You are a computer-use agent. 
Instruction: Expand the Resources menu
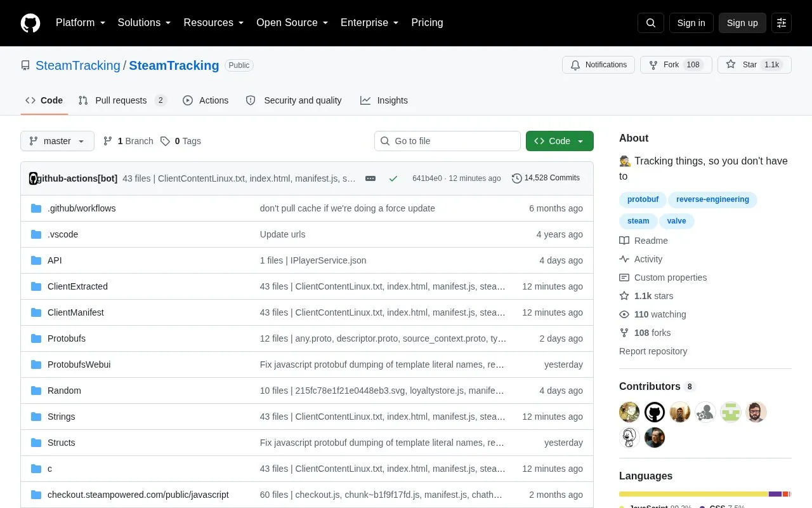214,23
